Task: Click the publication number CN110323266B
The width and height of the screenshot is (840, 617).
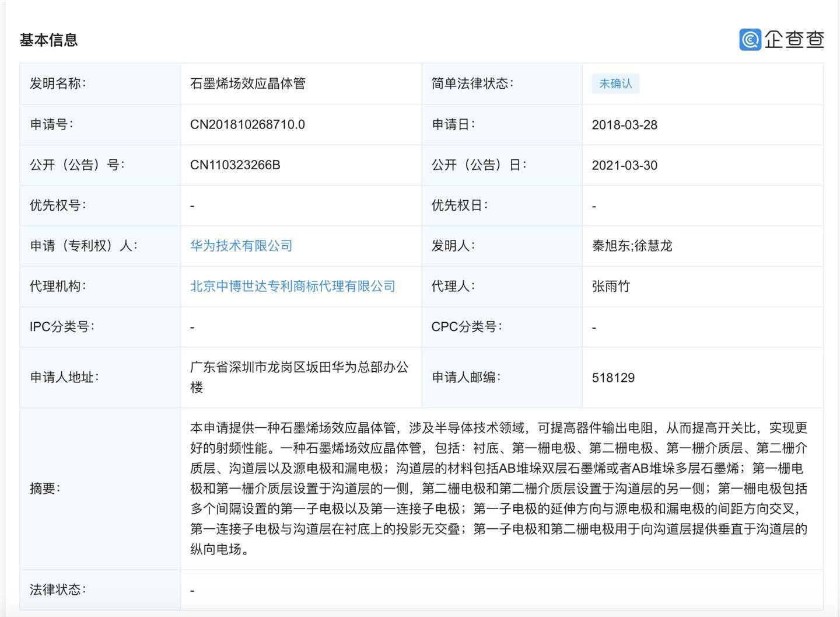Action: tap(236, 165)
